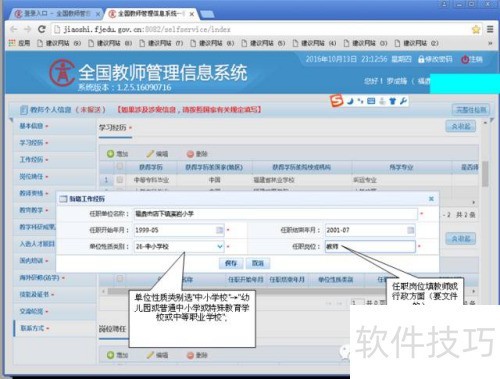Open Sogou wrench settings icon

(x=403, y=101)
